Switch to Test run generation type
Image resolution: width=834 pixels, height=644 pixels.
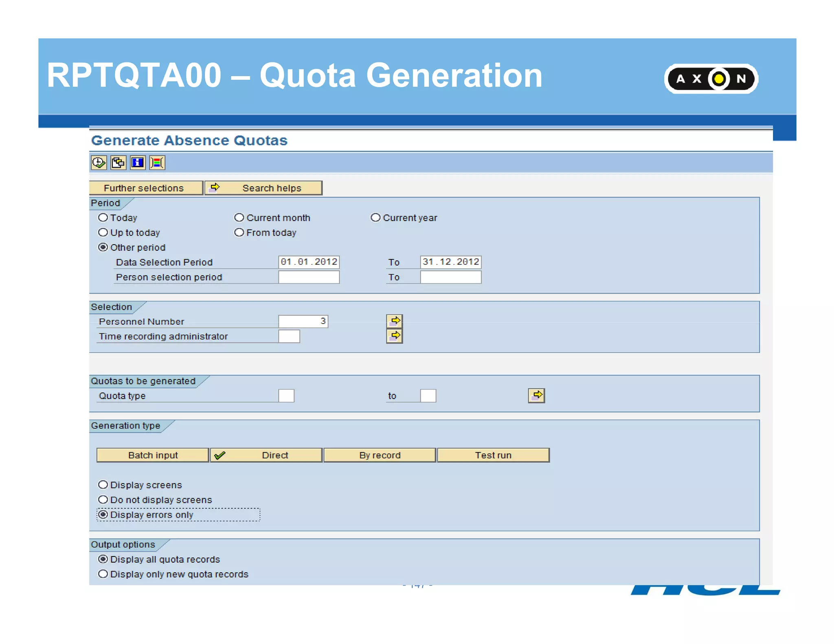(x=494, y=455)
